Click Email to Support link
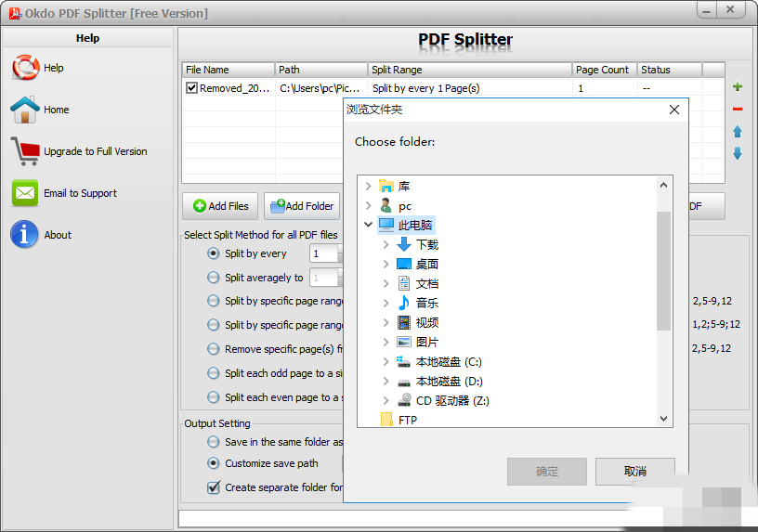758x532 pixels. (x=80, y=193)
